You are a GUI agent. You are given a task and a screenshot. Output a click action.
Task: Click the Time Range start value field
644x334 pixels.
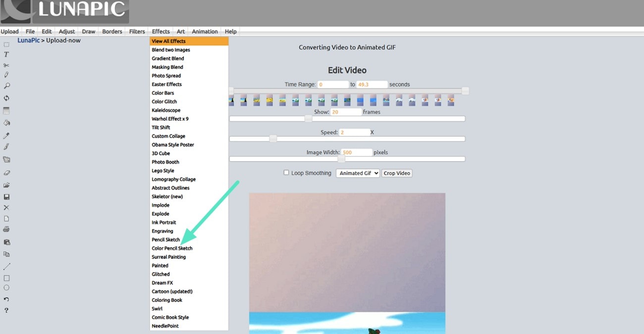tap(333, 85)
